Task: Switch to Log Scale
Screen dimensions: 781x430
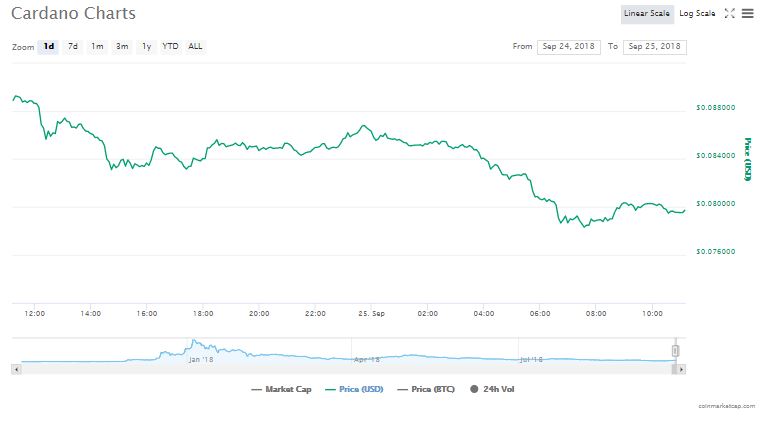Action: click(x=697, y=14)
